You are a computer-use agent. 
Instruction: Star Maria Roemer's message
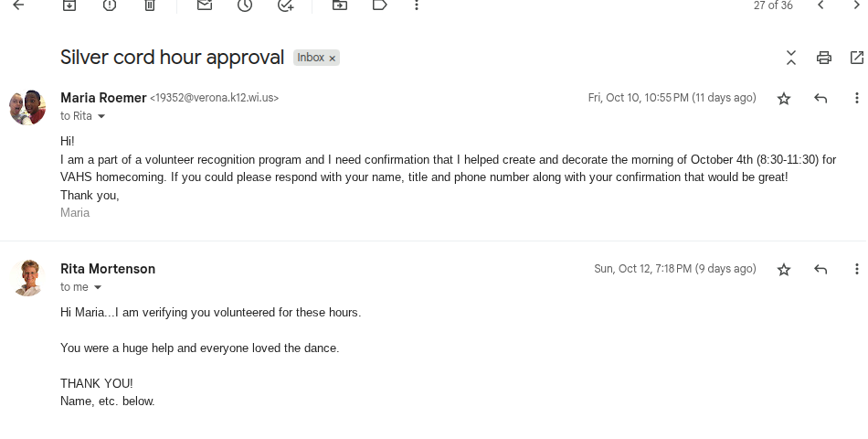(784, 98)
